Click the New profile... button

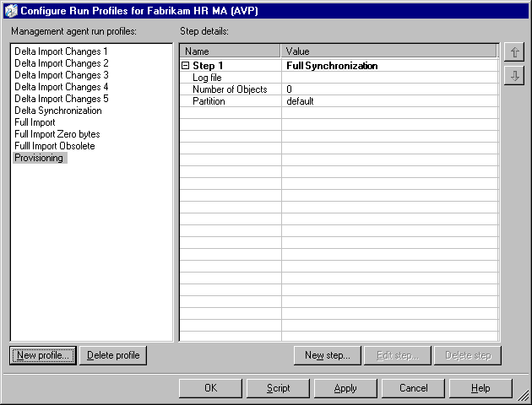(x=43, y=355)
